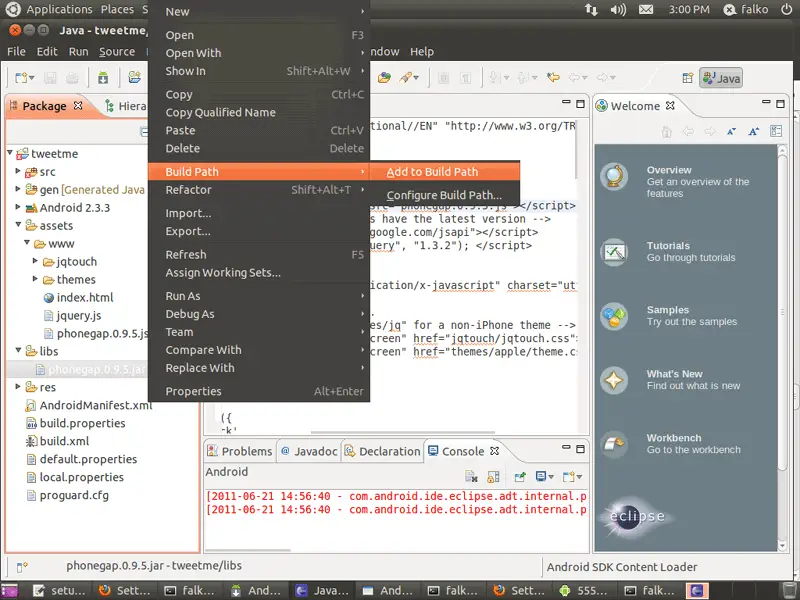Image resolution: width=800 pixels, height=600 pixels.
Task: Click the mail envelope indicator icon
Action: tap(646, 9)
